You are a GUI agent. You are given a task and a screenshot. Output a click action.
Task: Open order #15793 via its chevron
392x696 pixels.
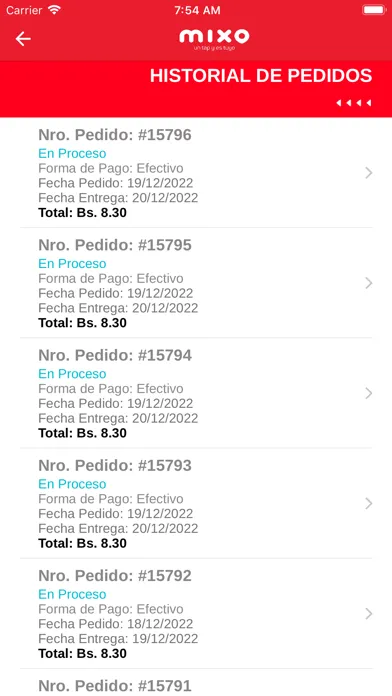[368, 503]
